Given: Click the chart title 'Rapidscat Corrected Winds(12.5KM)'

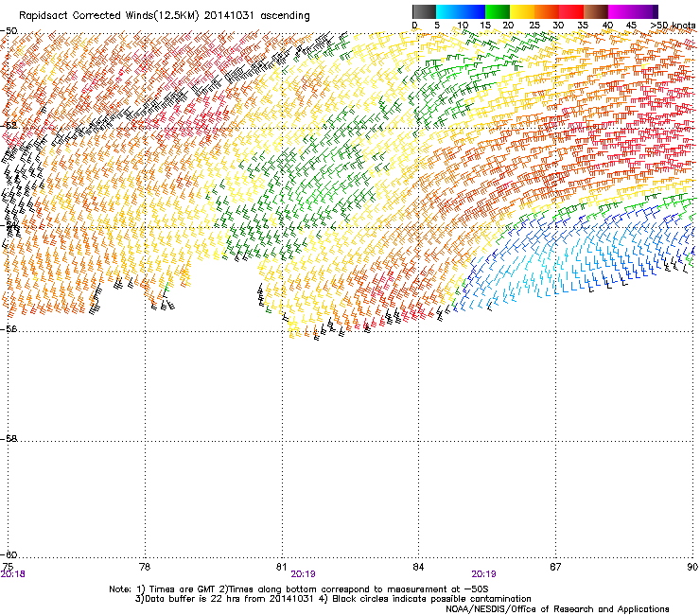Looking at the screenshot, I should (x=109, y=16).
